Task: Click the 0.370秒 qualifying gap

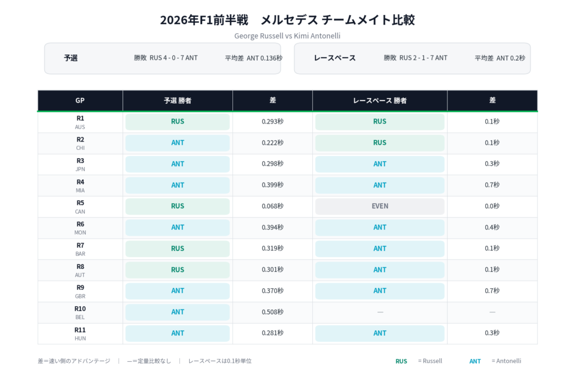Action: point(272,291)
